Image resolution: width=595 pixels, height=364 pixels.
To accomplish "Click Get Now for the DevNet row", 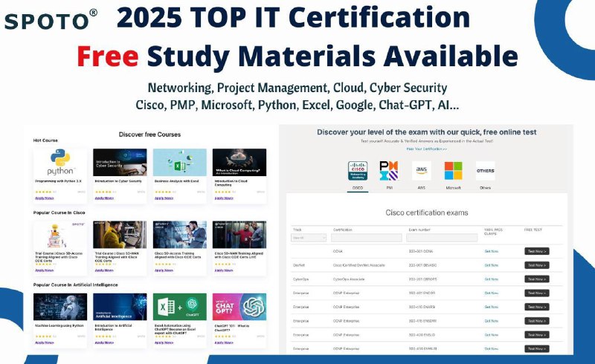I will tap(491, 265).
